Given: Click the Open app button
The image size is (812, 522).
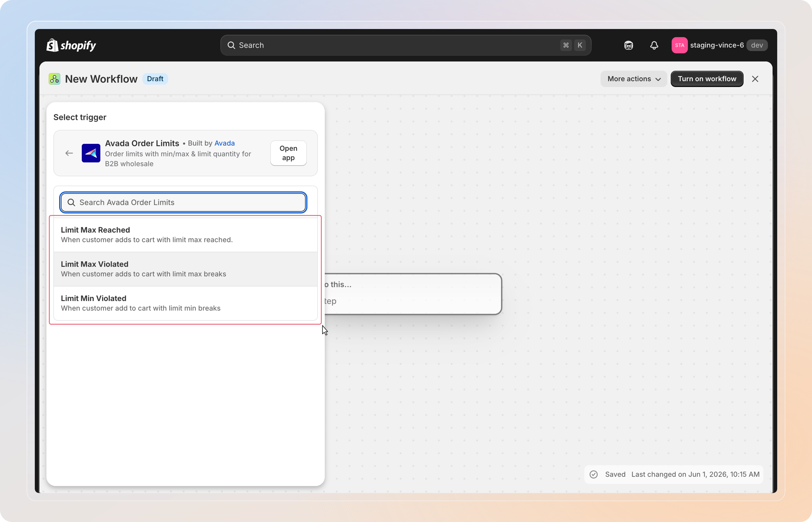Looking at the screenshot, I should [288, 153].
